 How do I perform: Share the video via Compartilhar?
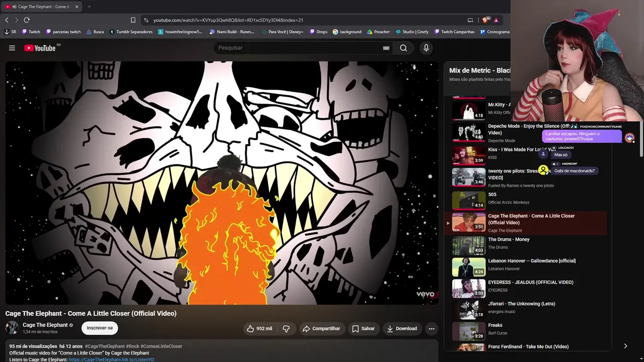click(x=321, y=329)
